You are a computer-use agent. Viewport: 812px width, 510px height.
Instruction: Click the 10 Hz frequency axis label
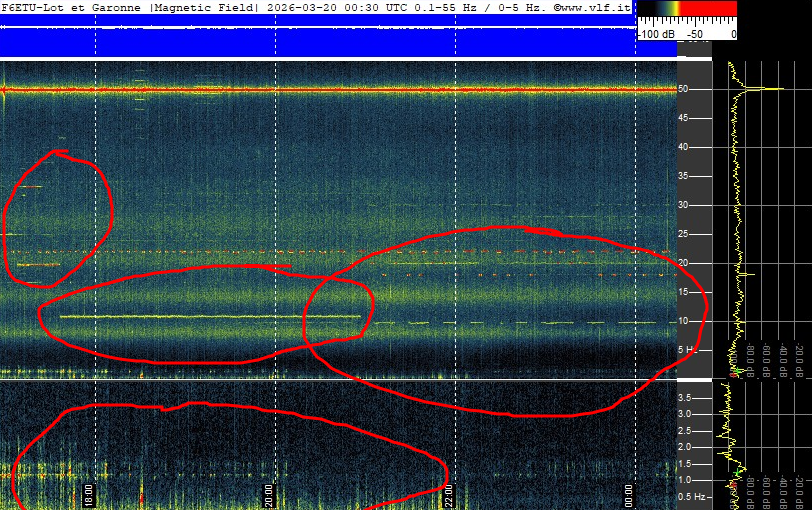(685, 321)
